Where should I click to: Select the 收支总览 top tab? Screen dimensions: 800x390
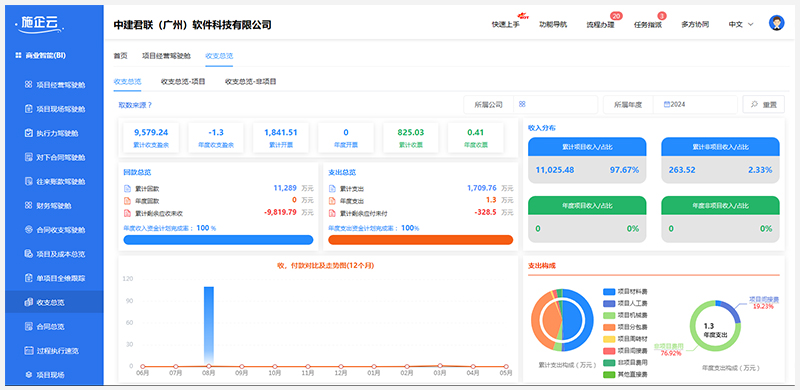point(219,56)
